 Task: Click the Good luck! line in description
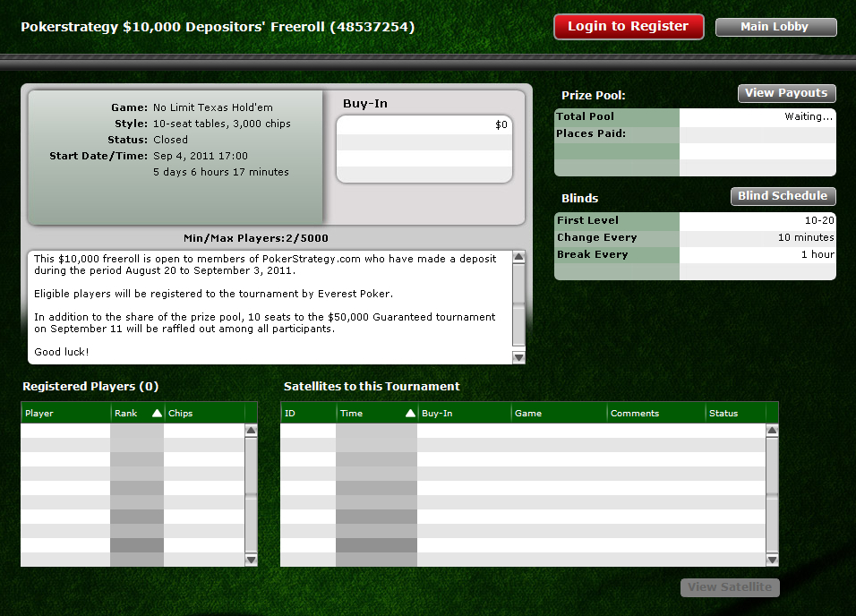coord(61,352)
